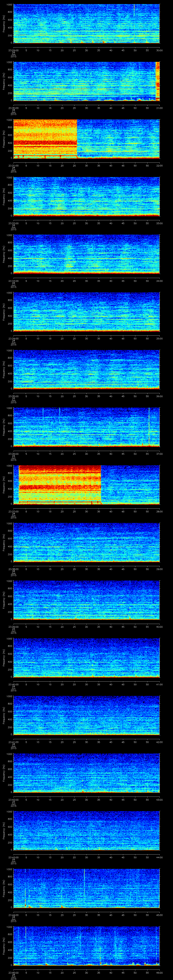Click the spectrogram panel starting at 23:39:00
This screenshot has height=980, width=173.
(x=87, y=600)
